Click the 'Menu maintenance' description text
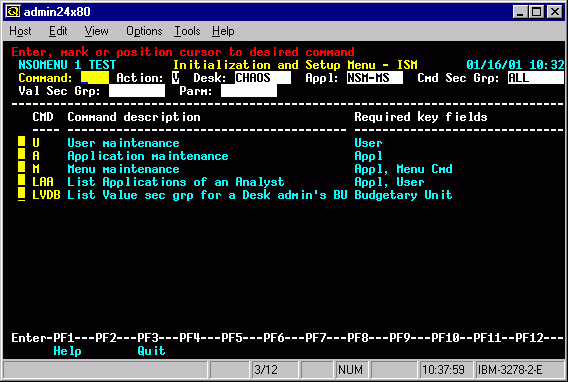The image size is (568, 382). tap(123, 169)
